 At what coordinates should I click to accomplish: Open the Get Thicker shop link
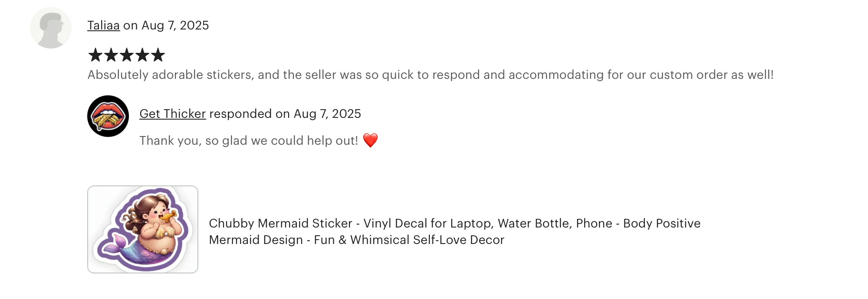click(x=172, y=114)
